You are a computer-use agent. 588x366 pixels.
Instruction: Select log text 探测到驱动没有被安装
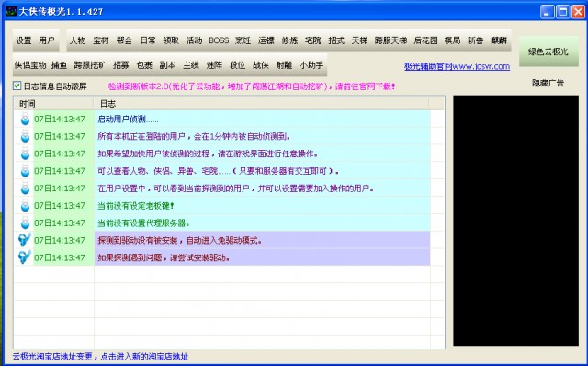pyautogui.click(x=137, y=240)
